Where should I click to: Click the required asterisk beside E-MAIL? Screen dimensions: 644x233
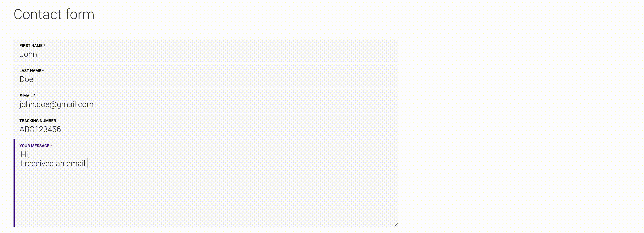pyautogui.click(x=35, y=95)
